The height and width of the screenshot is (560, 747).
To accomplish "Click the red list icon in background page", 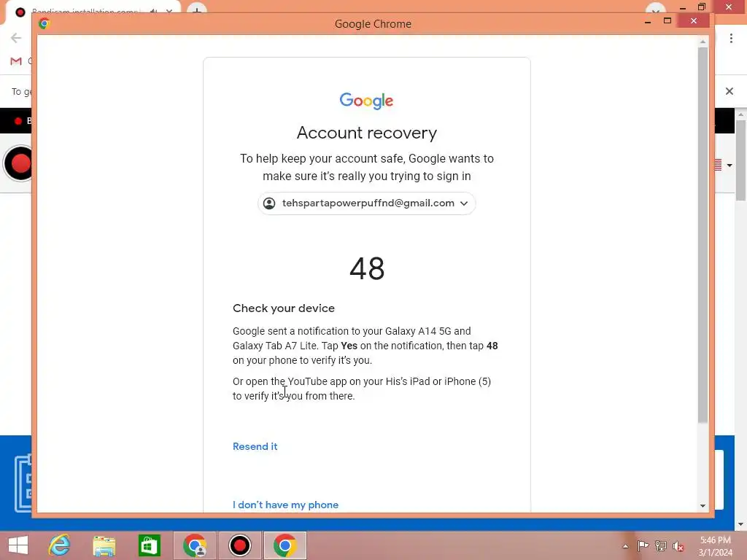I will (719, 165).
